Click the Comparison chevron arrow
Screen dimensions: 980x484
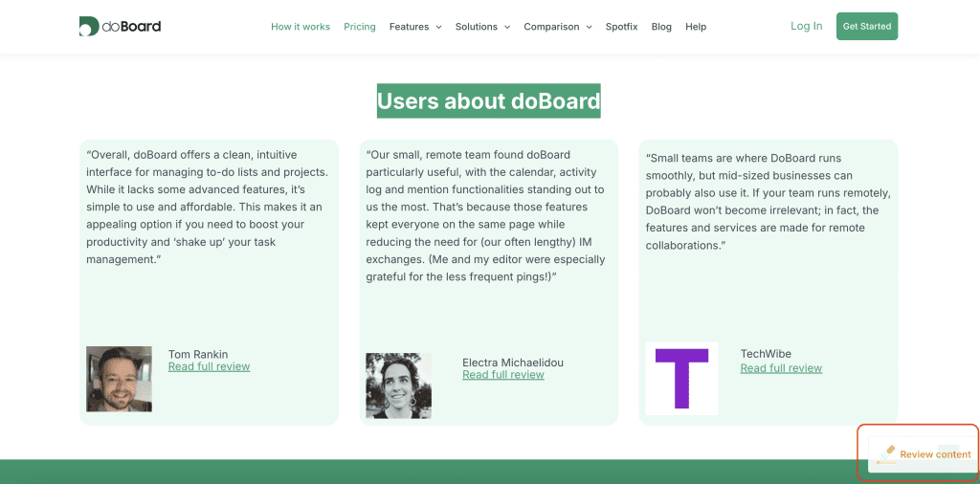(589, 28)
